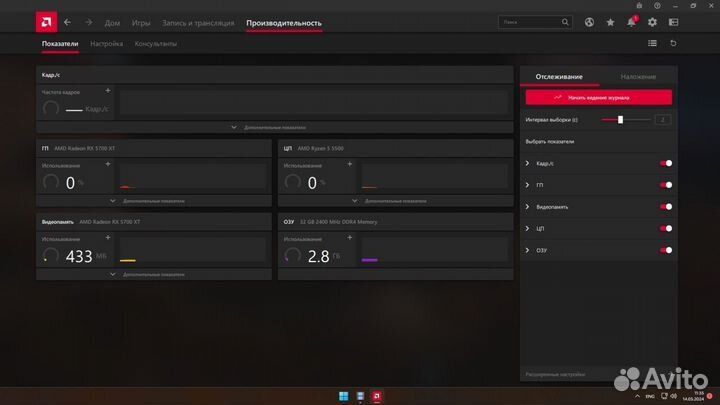
Task: Click Начать ведение журнала button
Action: [x=599, y=97]
